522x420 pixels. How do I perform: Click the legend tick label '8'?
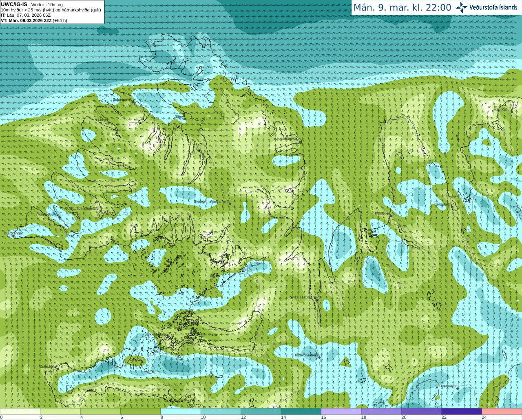coord(162,417)
